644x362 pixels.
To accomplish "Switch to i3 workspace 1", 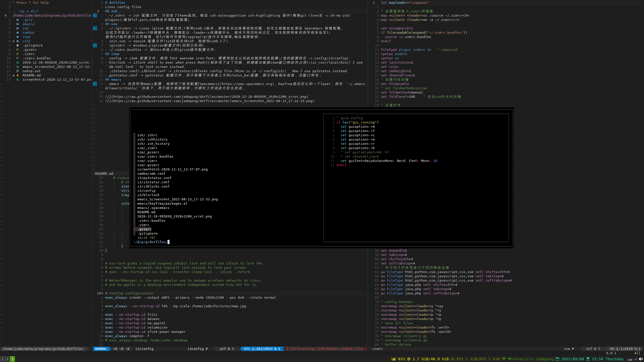I will 3,359.
